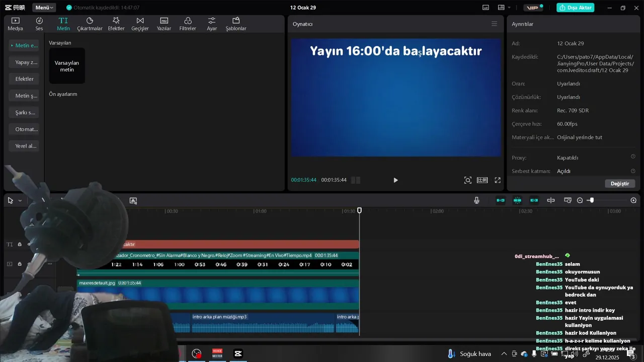Lock the text track
Screen dimensions: 644x362
click(20, 244)
